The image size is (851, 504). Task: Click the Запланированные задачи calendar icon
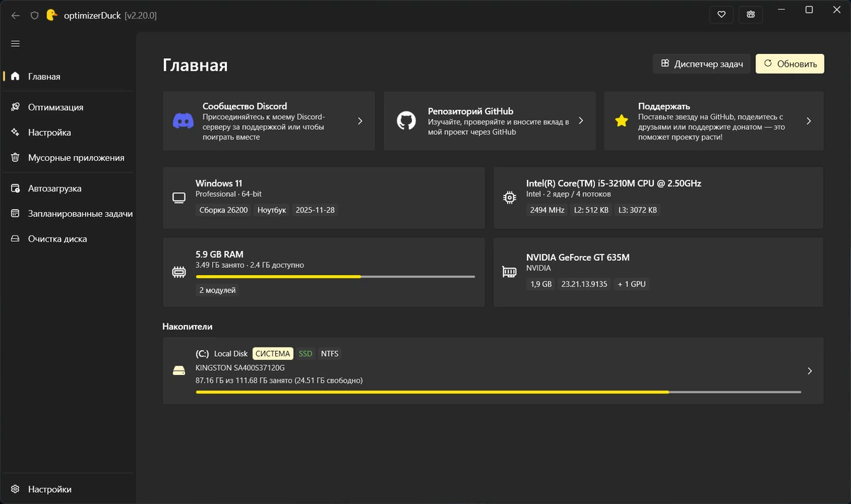(x=16, y=213)
